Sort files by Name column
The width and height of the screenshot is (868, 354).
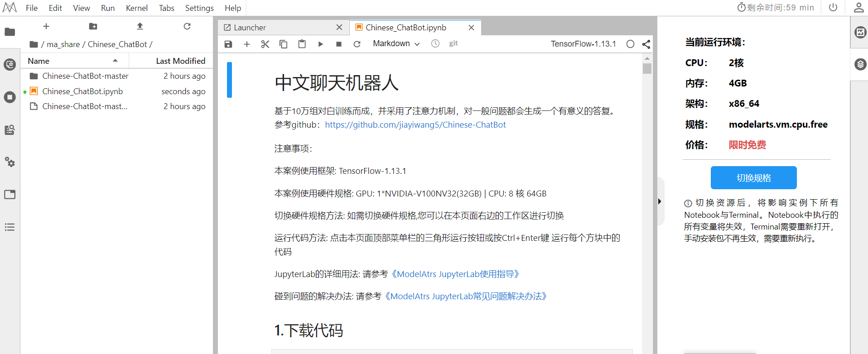75,61
